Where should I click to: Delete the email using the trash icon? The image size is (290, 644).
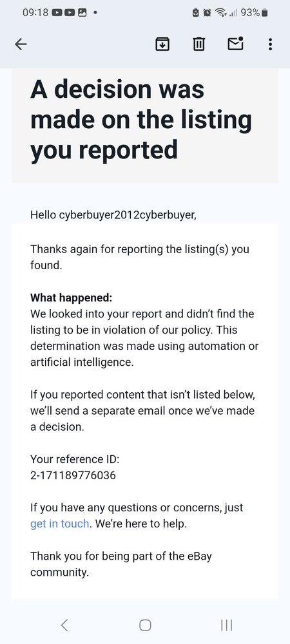click(198, 44)
